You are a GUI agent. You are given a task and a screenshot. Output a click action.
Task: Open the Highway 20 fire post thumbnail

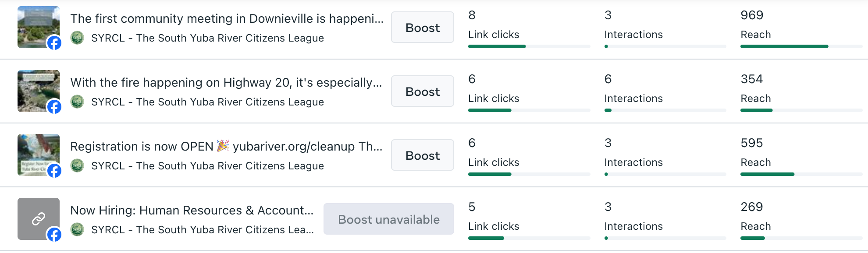pos(35,88)
